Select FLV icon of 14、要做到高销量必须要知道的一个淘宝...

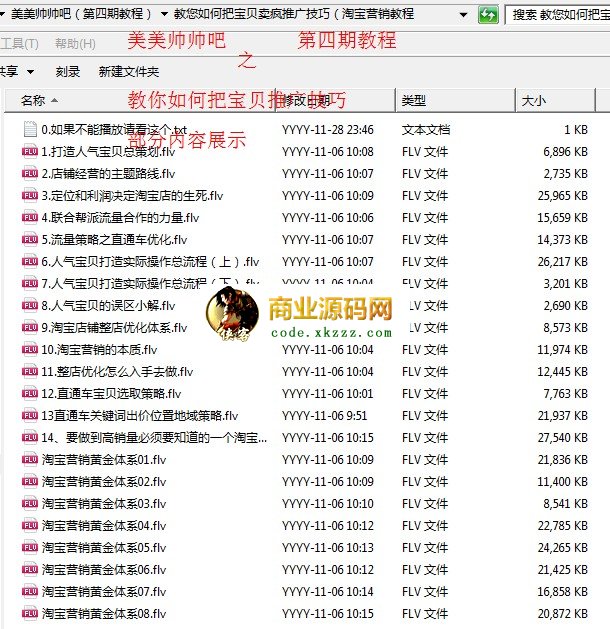[x=30, y=437]
